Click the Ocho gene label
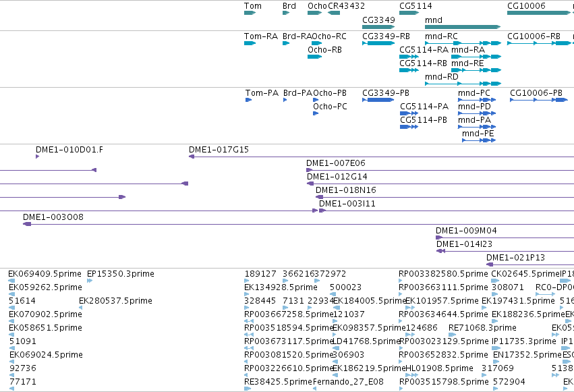 pyautogui.click(x=317, y=6)
